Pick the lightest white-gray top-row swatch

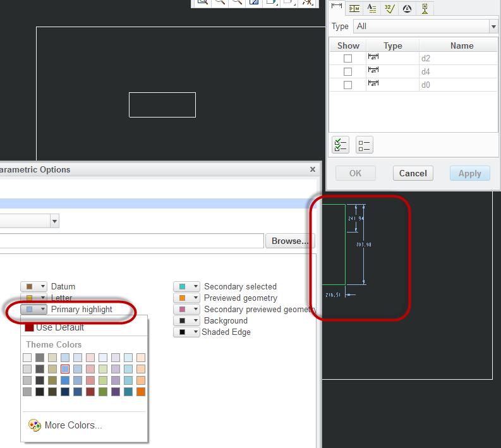[x=27, y=358]
